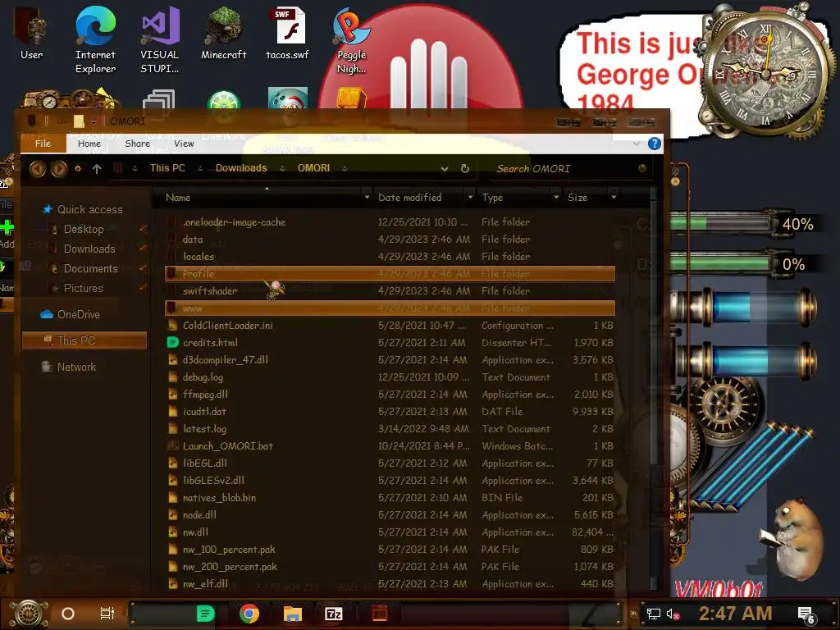Select Downloads in navigation pane
This screenshot has height=630, width=840.
pos(89,249)
